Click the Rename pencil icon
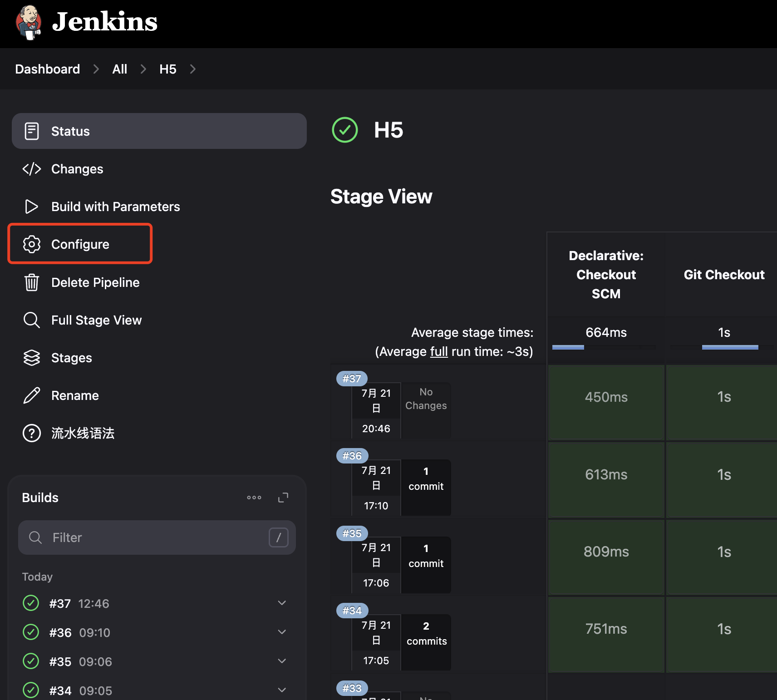The image size is (777, 700). point(32,395)
